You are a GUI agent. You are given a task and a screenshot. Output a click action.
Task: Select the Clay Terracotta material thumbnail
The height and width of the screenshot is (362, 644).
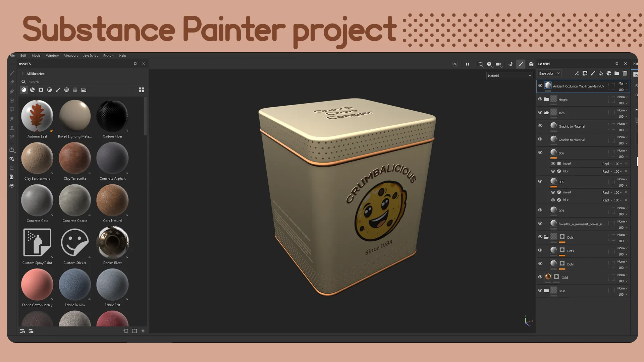pos(75,158)
